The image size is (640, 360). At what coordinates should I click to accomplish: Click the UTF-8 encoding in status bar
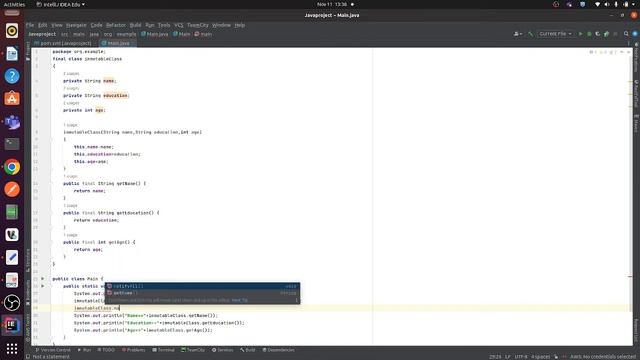pos(521,357)
